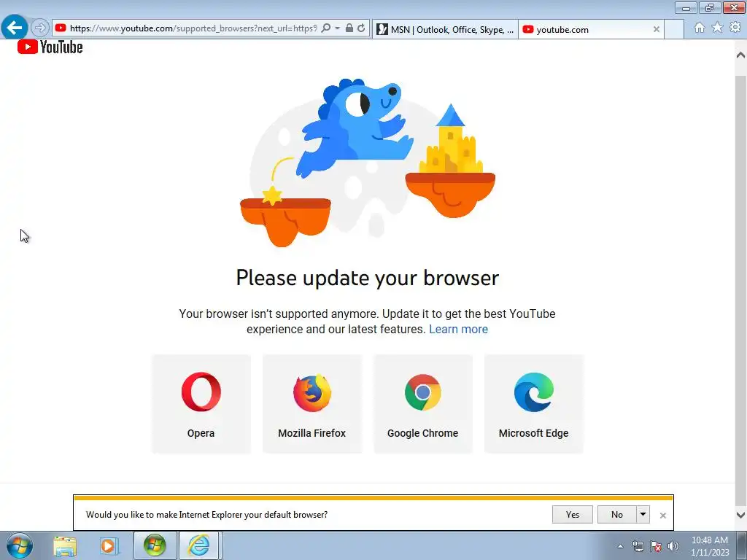Refresh the page with the reload icon
This screenshot has height=560, width=747.
point(362,28)
